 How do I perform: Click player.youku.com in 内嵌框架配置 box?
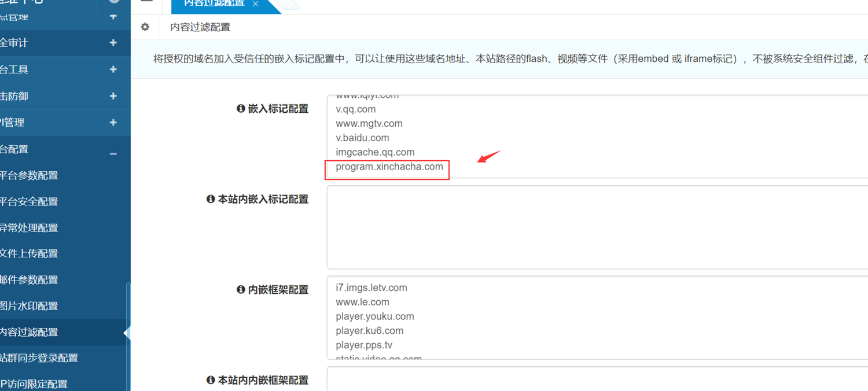(x=374, y=316)
